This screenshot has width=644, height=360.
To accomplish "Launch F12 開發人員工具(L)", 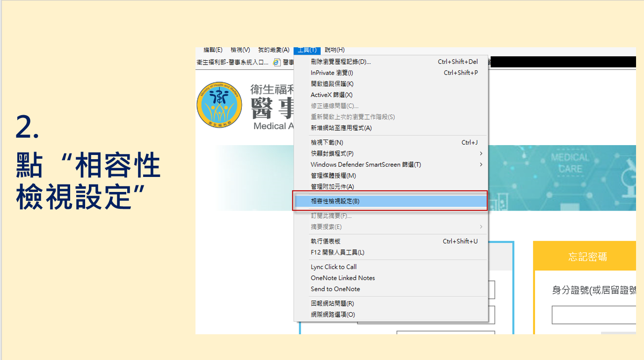I will click(337, 252).
